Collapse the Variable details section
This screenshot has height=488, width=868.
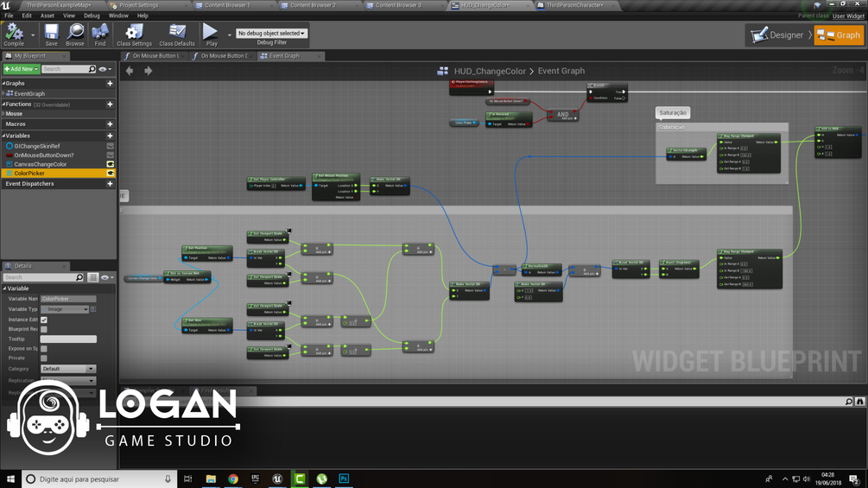[x=4, y=288]
